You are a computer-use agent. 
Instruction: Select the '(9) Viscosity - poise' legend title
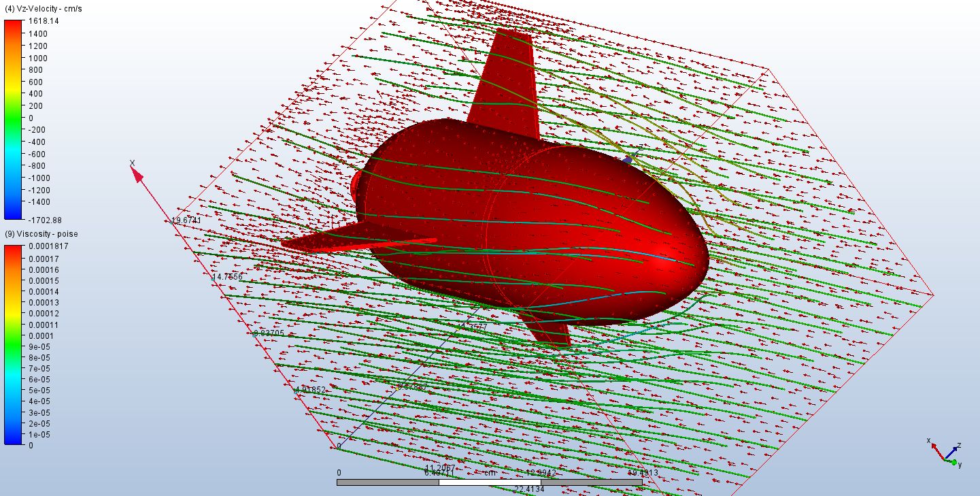(x=41, y=234)
